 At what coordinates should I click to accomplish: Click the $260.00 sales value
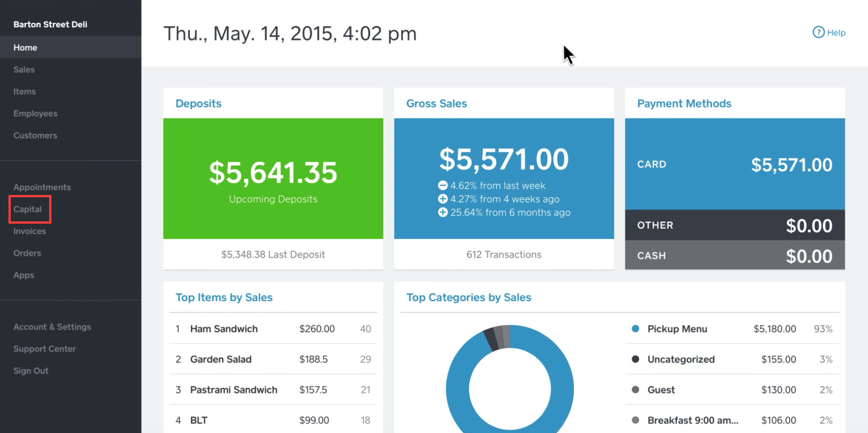(317, 329)
